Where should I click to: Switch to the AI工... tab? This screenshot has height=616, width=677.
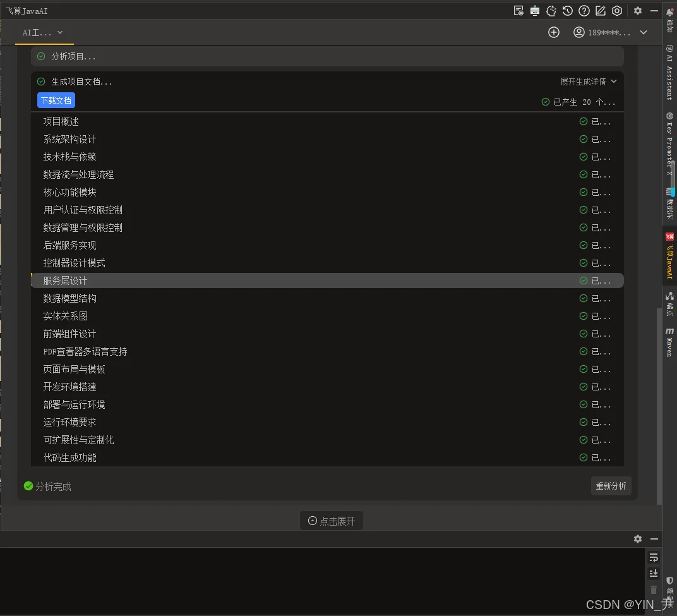point(38,32)
